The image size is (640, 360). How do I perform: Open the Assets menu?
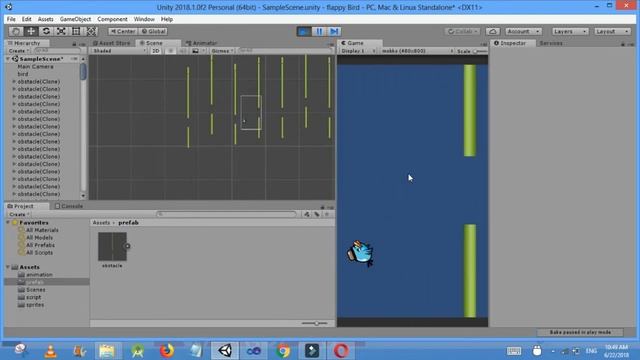45,19
